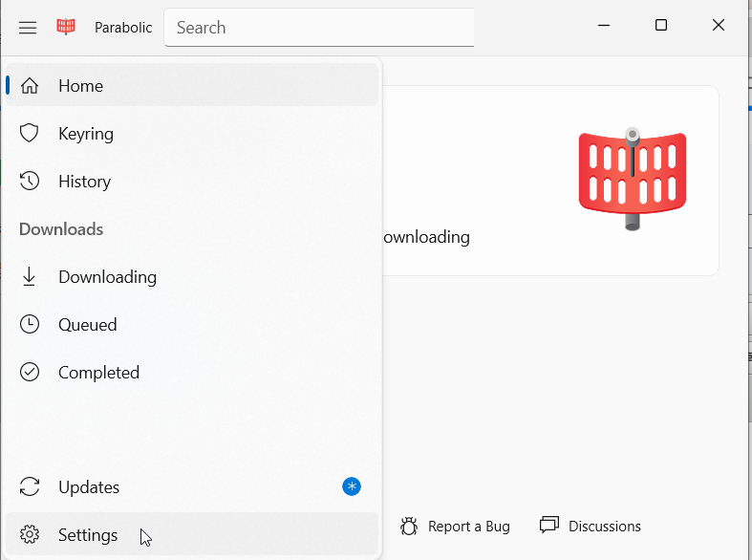
Task: Open History via its clock-arrow icon
Action: click(30, 182)
